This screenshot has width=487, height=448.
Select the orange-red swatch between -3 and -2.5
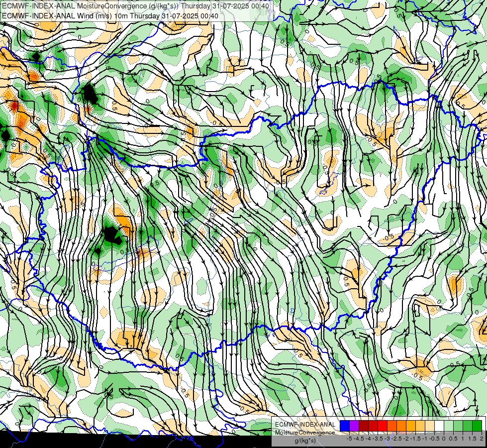[x=392, y=426]
